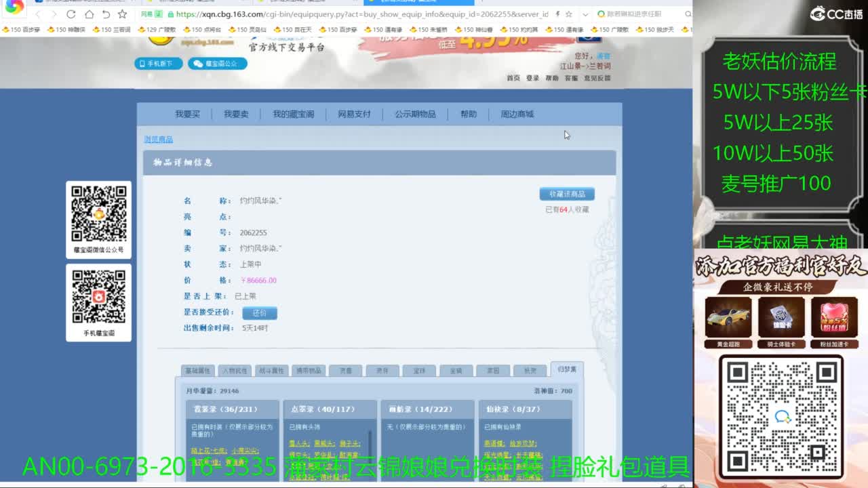Click the 藏宝阁微信公众号 QR code

pyautogui.click(x=99, y=213)
